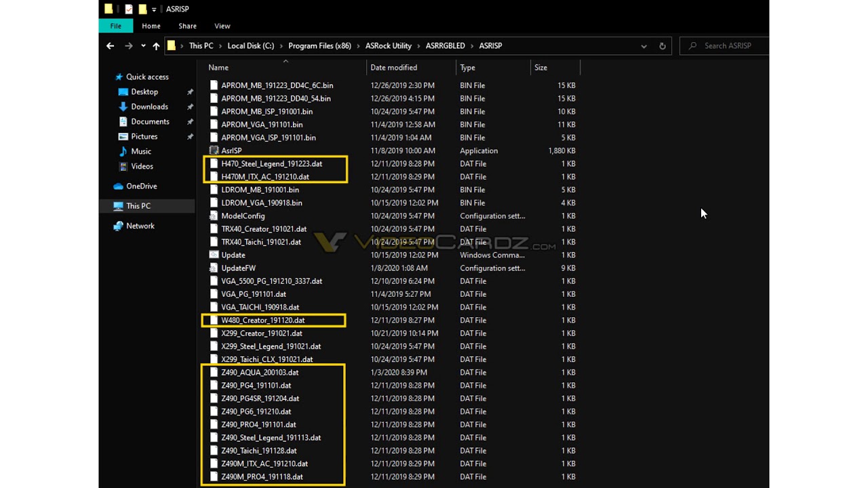Select Z490_PRO4_191101.dat file
Image resolution: width=868 pixels, height=488 pixels.
(x=258, y=424)
